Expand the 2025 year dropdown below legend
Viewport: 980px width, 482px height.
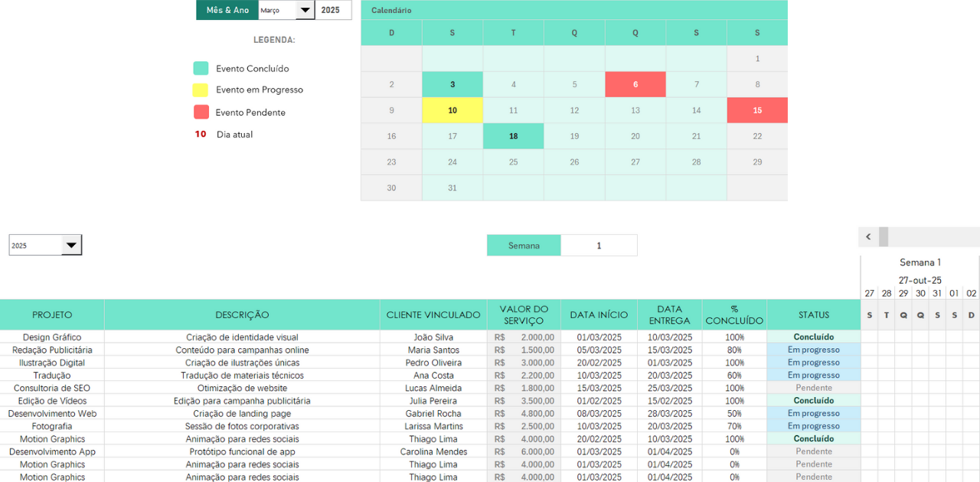click(x=71, y=246)
